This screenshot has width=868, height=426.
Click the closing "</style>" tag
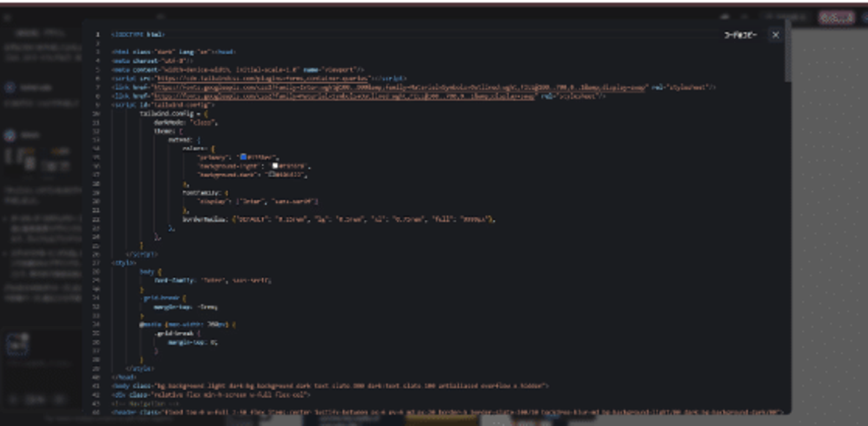click(140, 368)
